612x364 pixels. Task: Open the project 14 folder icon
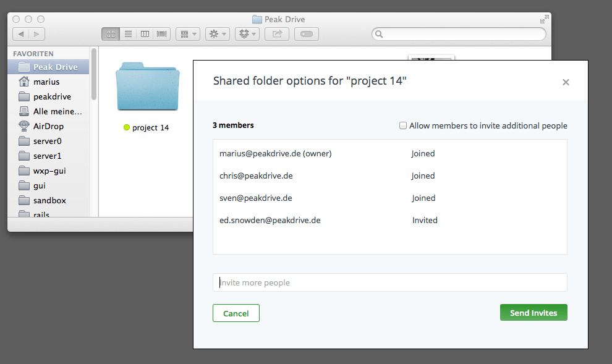(148, 85)
